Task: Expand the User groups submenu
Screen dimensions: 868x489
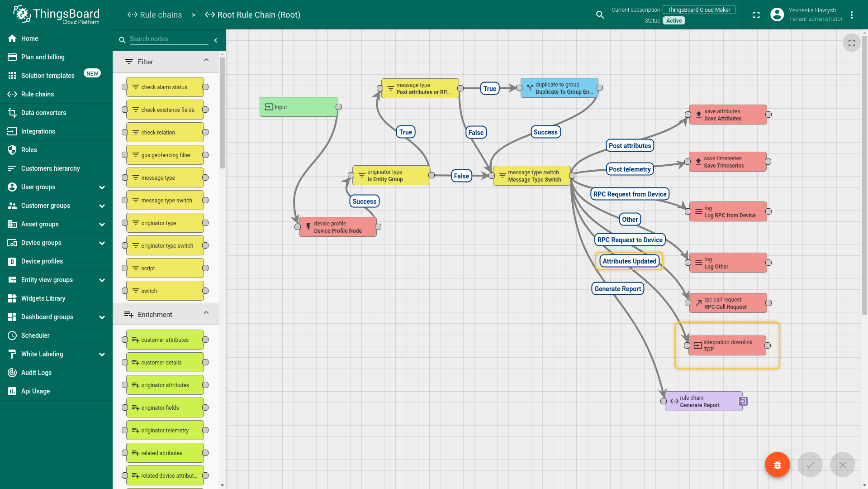Action: (102, 187)
